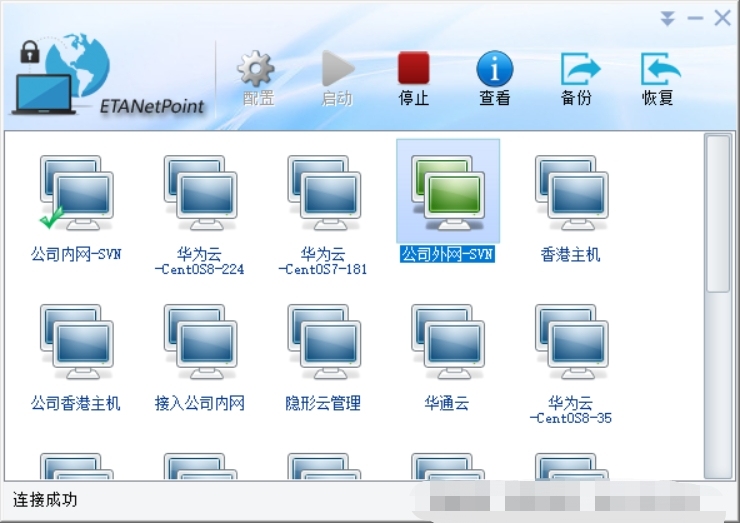Screen dimensions: 740x523
Task: Expand the double-chevron dropdown in title bar
Action: tap(668, 19)
